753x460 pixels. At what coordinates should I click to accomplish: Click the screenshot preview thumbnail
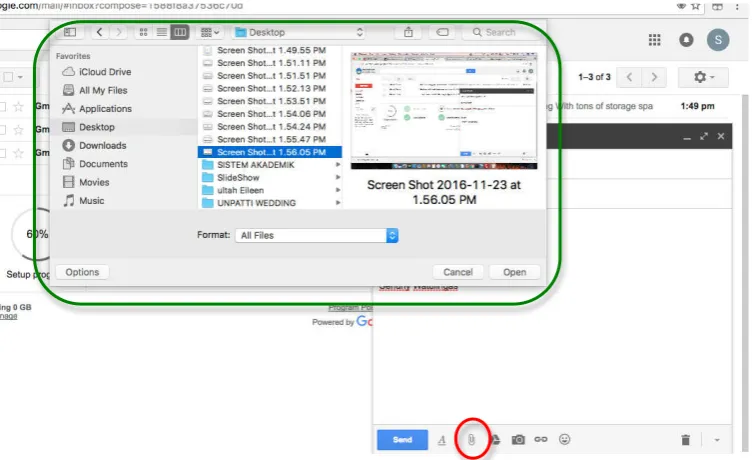click(x=444, y=111)
